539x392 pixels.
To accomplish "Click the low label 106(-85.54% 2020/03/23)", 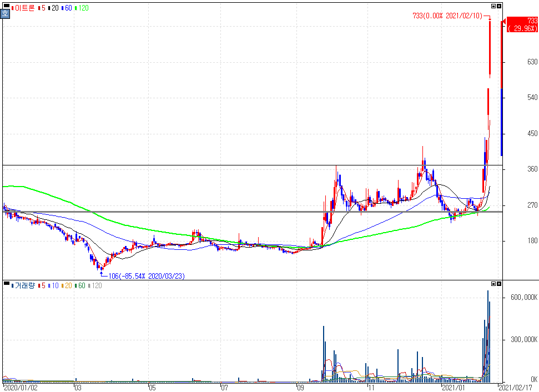I will (147, 276).
